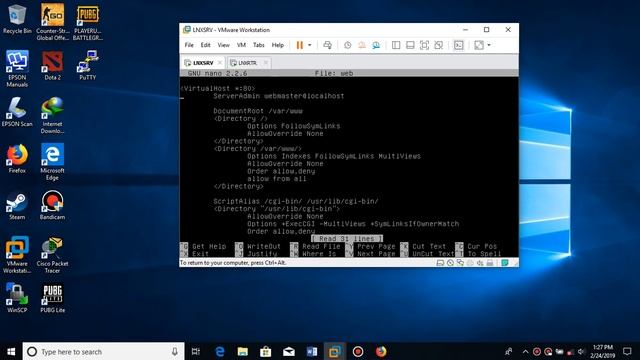Click the orange Suspend (pause) VM button

click(300, 45)
